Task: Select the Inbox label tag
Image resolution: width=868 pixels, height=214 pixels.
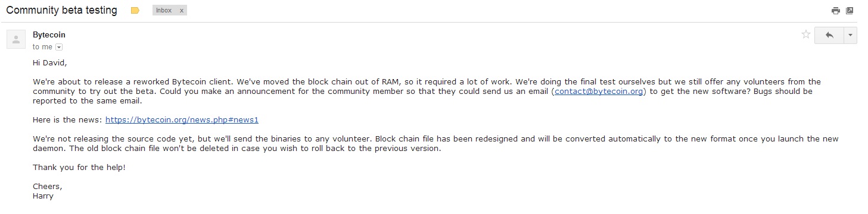Action: point(164,11)
